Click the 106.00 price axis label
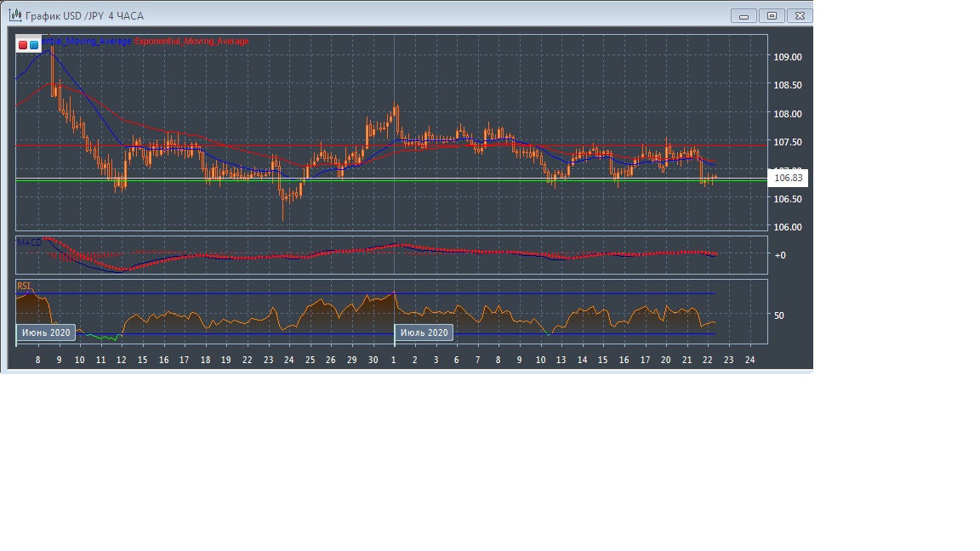 pyautogui.click(x=787, y=227)
